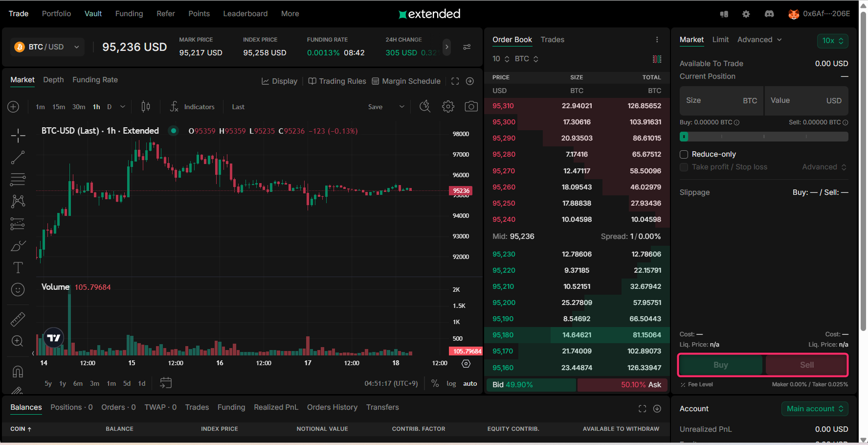
Task: Select the ruler measure tool
Action: tap(18, 319)
